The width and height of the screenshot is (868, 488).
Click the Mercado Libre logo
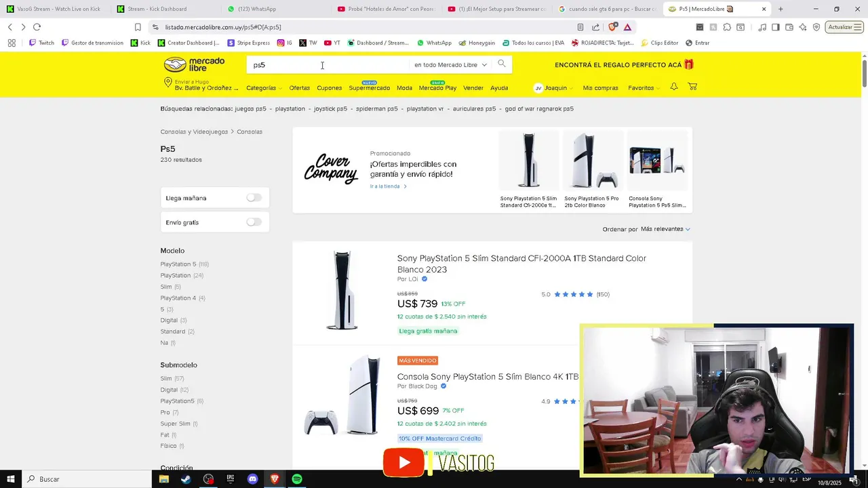click(x=195, y=64)
